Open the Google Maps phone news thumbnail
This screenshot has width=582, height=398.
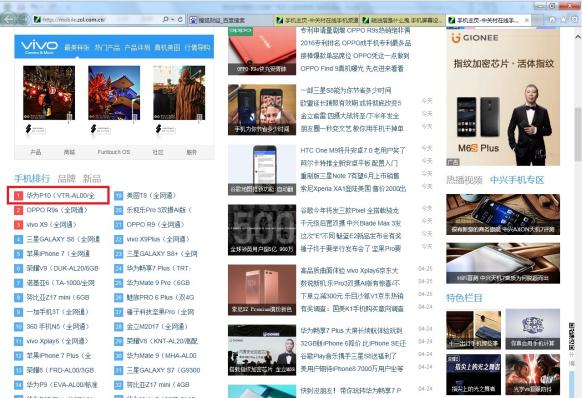pos(262,170)
